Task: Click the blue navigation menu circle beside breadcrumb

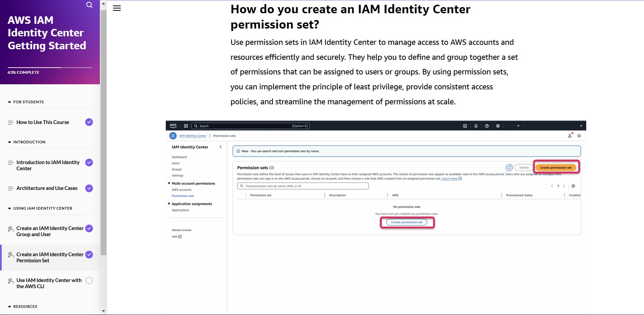Action: [x=173, y=136]
